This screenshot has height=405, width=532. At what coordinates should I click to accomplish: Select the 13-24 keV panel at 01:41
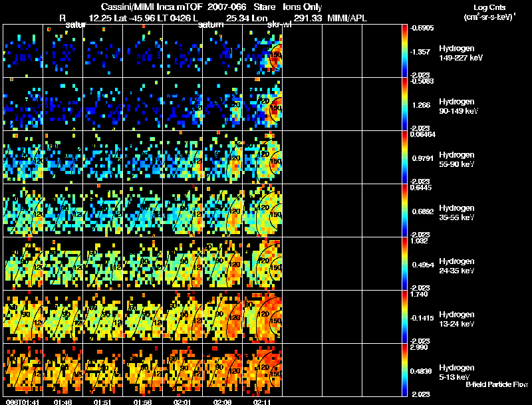(x=23, y=317)
